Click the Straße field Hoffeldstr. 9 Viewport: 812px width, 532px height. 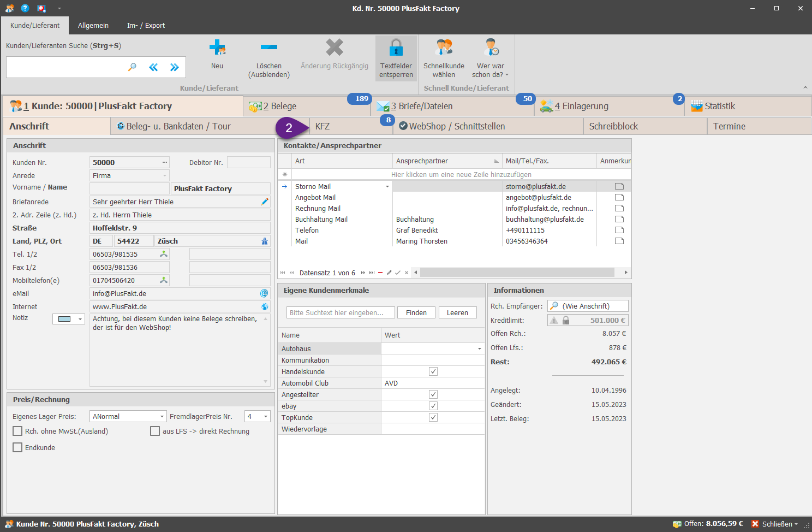click(x=180, y=228)
